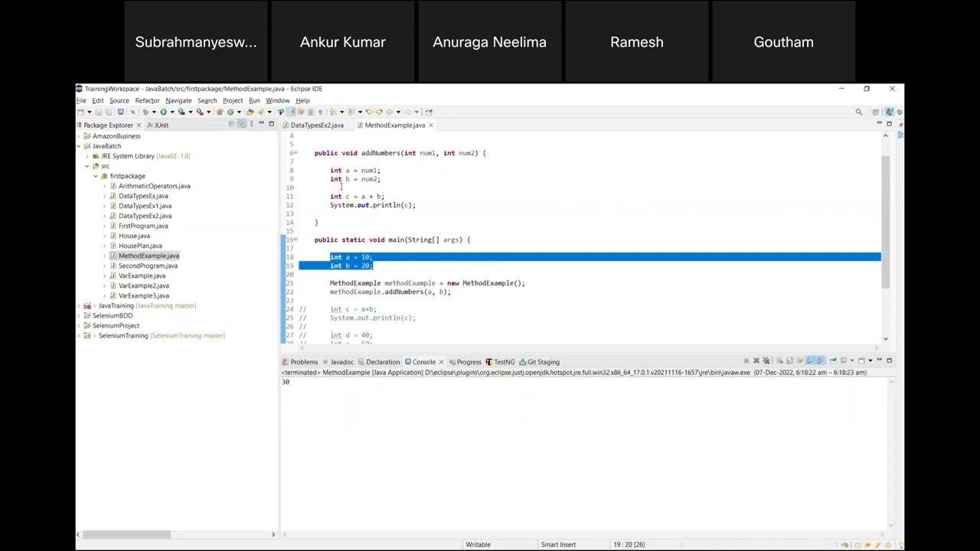This screenshot has width=980, height=551.
Task: Click the Run (green play) toolbar icon
Action: click(x=163, y=112)
